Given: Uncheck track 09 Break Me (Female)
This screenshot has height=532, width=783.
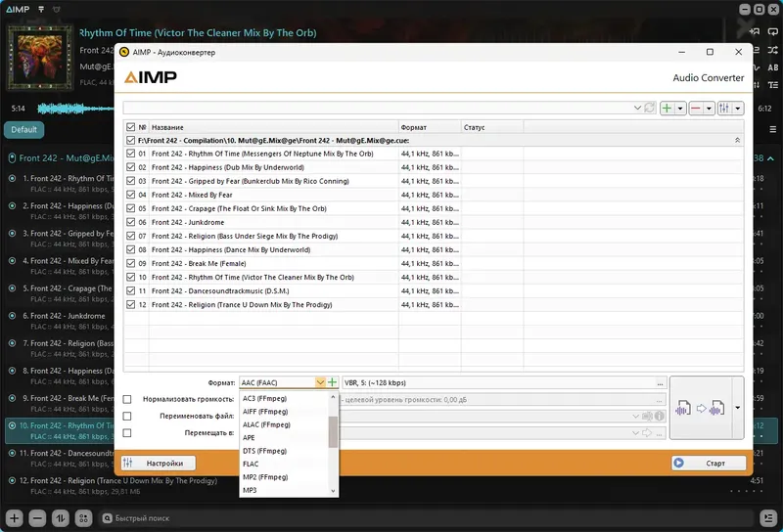Looking at the screenshot, I should coord(131,263).
